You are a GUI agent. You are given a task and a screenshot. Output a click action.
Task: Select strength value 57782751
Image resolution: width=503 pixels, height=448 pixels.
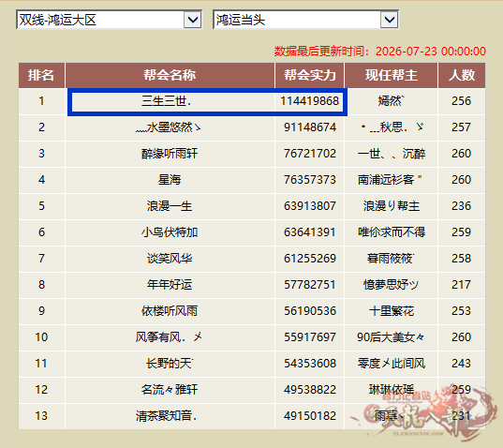point(309,285)
